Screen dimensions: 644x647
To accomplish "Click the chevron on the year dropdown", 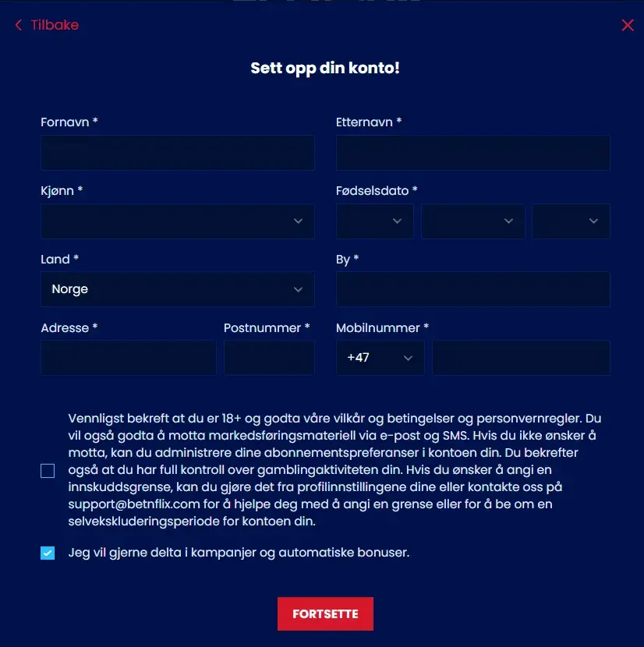I will 593,221.
